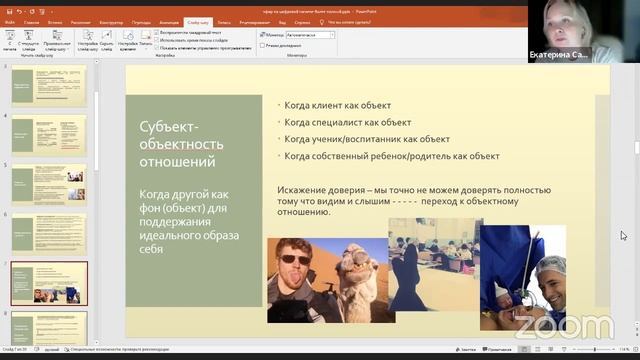Click the bullet 'Когда специалист как объект'
This screenshot has width=640, height=360.
tap(348, 122)
